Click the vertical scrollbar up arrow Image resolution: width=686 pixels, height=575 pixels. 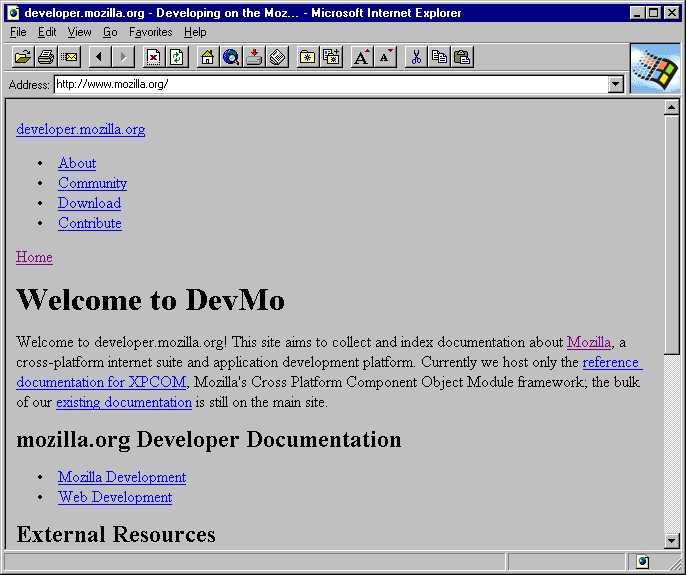click(672, 107)
